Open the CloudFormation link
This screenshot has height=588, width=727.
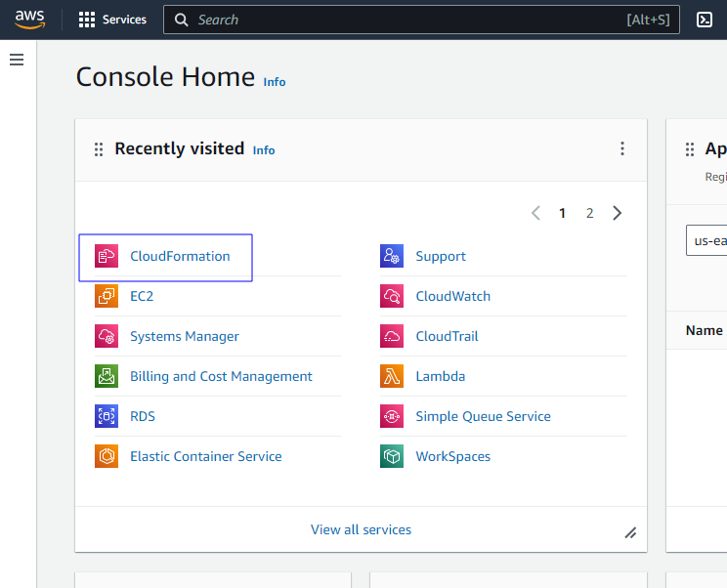180,256
